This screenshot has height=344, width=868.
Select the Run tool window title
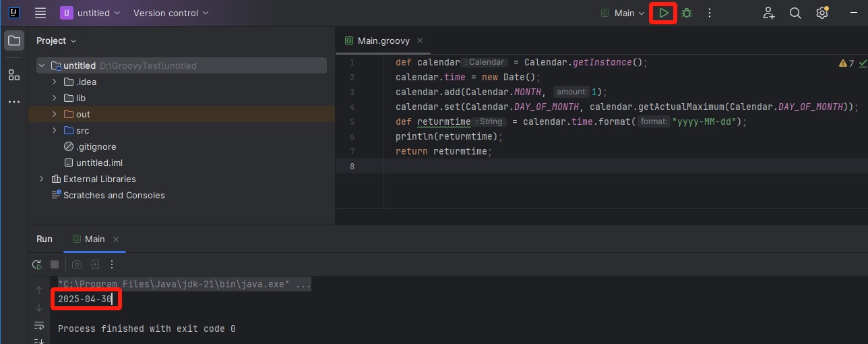44,239
